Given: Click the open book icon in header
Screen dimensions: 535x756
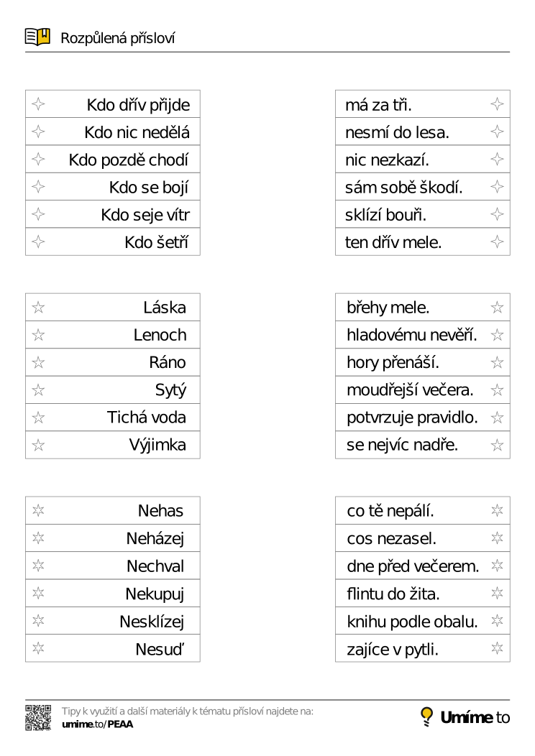Looking at the screenshot, I should click(x=37, y=36).
